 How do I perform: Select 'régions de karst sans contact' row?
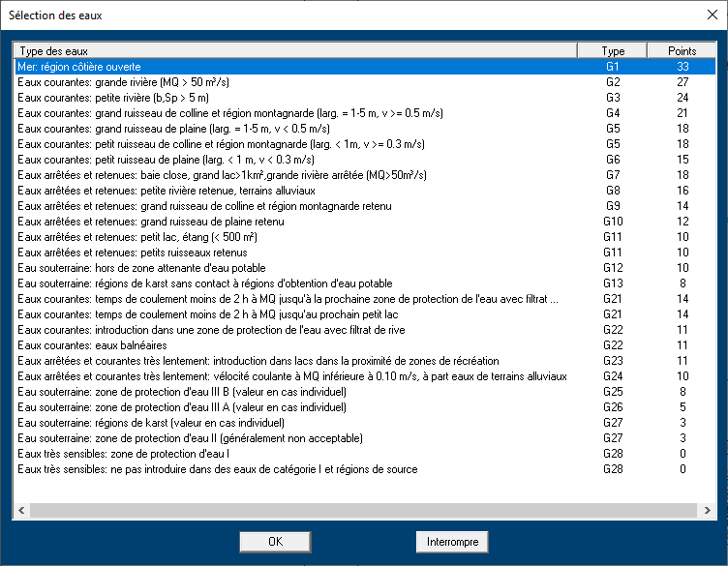tap(365, 283)
